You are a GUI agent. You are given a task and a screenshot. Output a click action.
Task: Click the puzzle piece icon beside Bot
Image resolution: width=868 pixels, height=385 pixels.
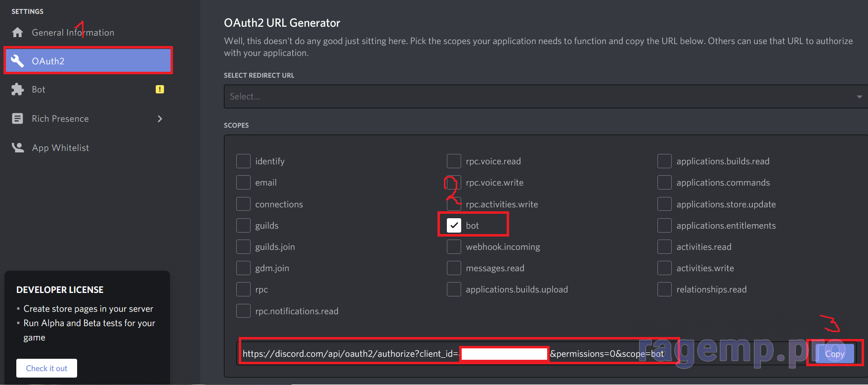[x=18, y=90]
